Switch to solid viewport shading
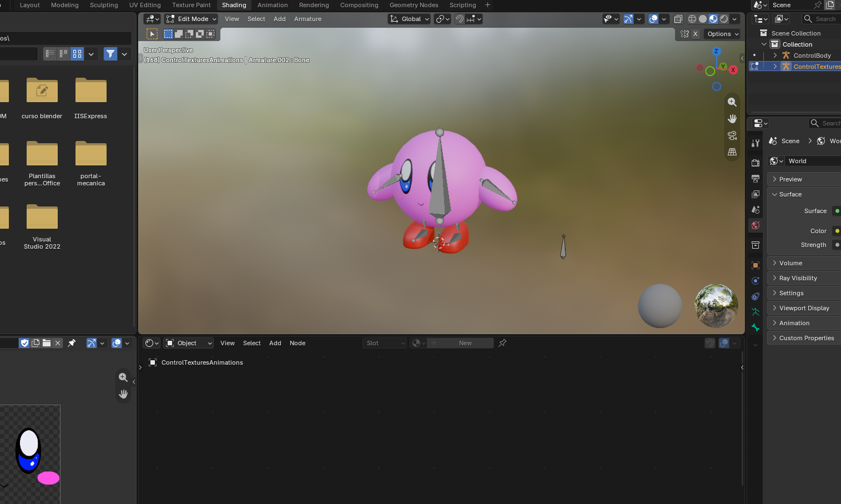 click(703, 19)
